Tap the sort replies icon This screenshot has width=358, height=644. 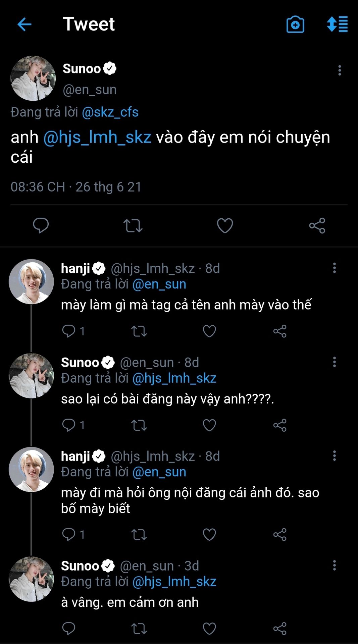pos(337,24)
